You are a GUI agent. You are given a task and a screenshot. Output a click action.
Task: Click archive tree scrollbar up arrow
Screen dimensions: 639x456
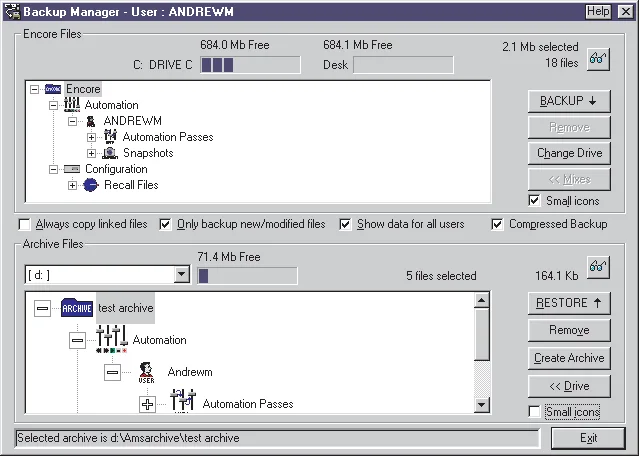point(482,301)
